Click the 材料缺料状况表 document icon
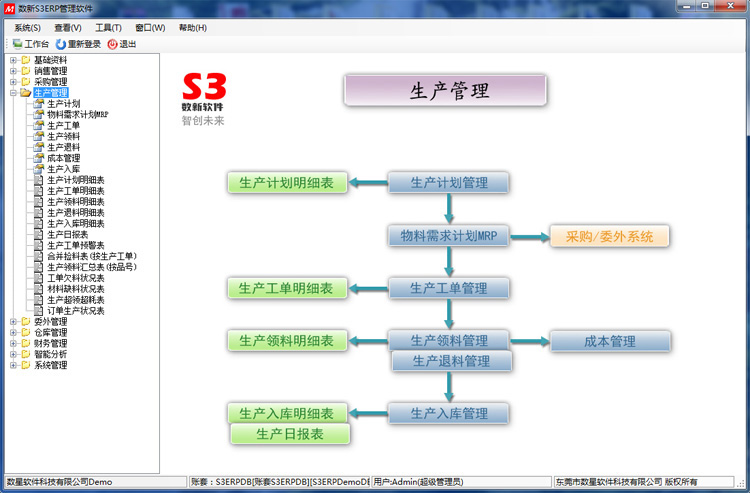 point(39,289)
